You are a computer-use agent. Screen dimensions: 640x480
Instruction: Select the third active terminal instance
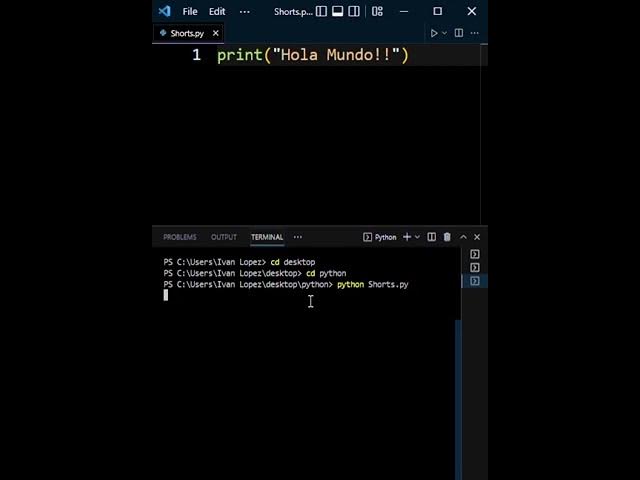pos(475,281)
